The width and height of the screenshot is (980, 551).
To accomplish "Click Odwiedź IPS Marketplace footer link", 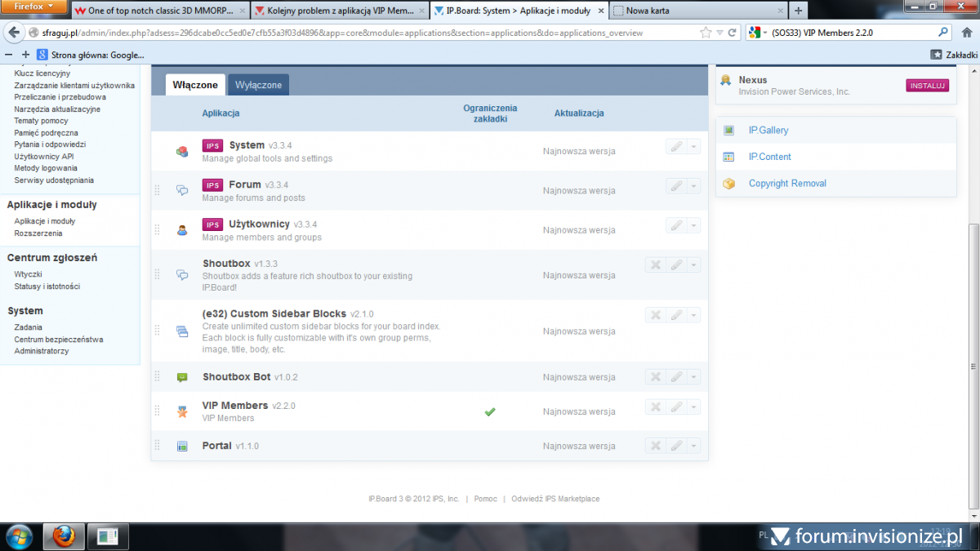I will [x=555, y=499].
